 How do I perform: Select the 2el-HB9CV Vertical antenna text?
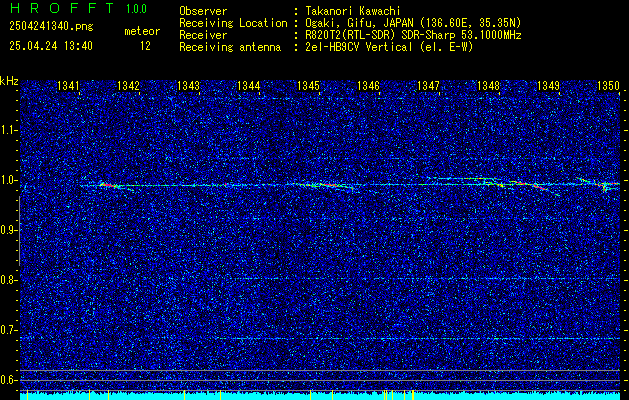tap(389, 47)
